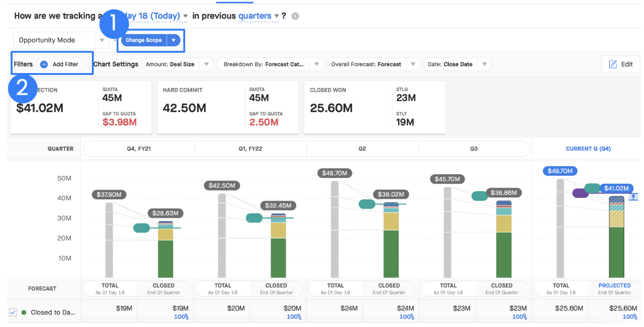The width and height of the screenshot is (644, 327).
Task: Select the CURRENT Q (Q4) tab
Action: click(x=588, y=149)
